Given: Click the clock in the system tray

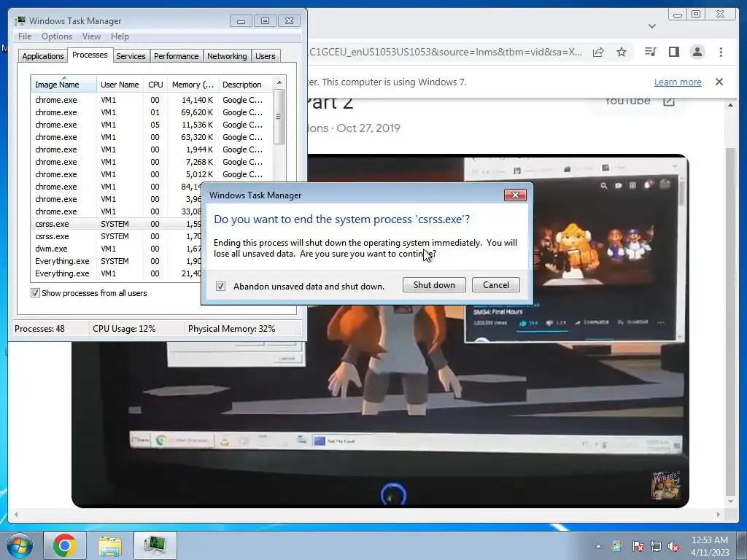Looking at the screenshot, I should [710, 546].
